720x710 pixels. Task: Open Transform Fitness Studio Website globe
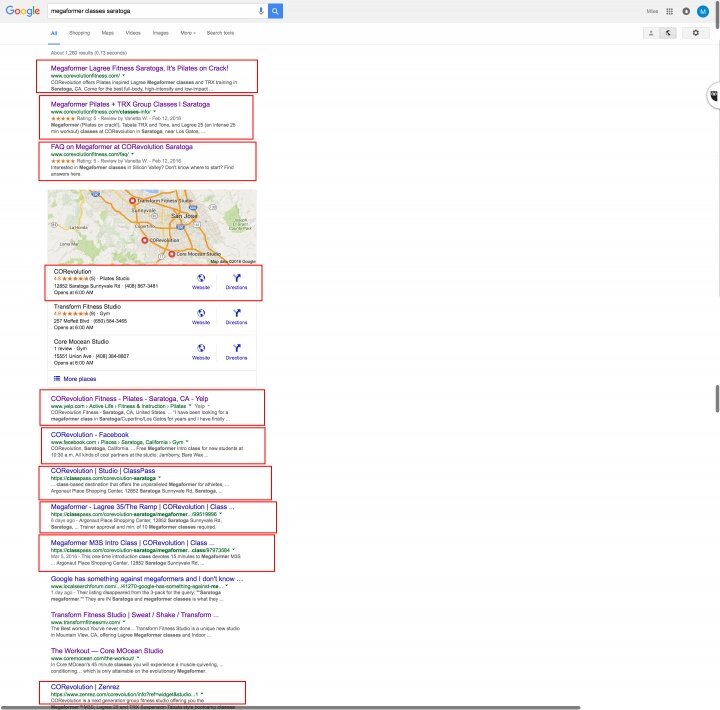tap(201, 313)
